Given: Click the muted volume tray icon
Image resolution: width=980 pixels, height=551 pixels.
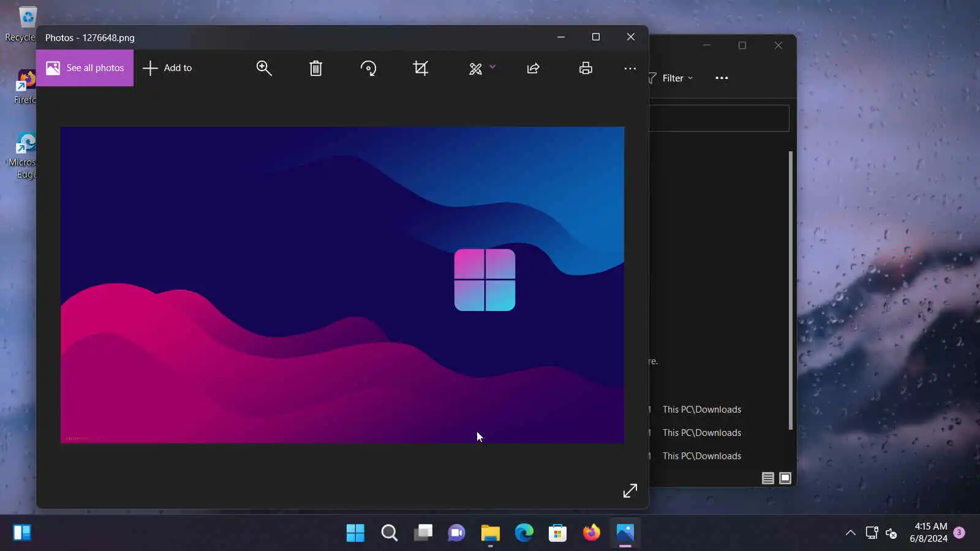Looking at the screenshot, I should coord(892,533).
